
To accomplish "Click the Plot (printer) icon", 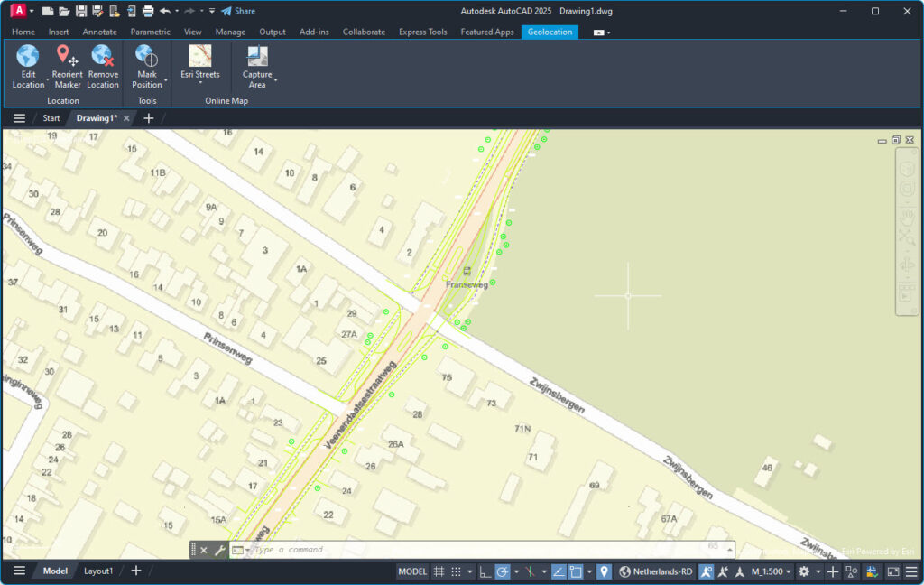I will tap(148, 11).
